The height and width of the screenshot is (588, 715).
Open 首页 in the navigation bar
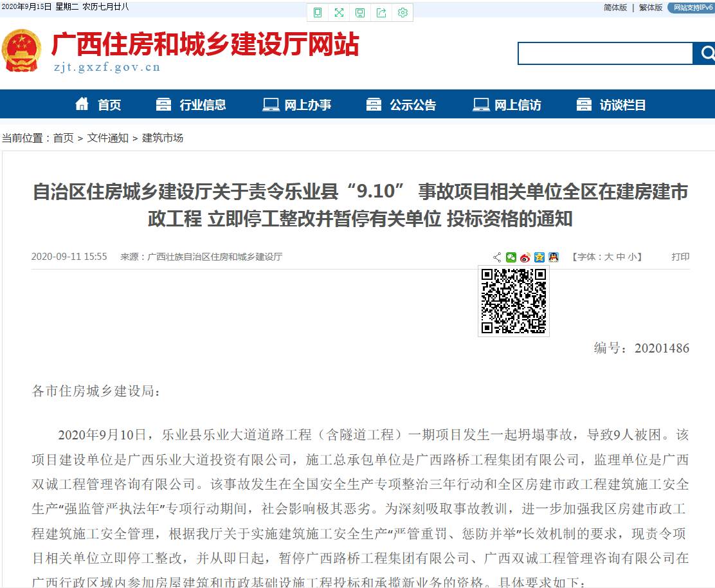point(109,105)
